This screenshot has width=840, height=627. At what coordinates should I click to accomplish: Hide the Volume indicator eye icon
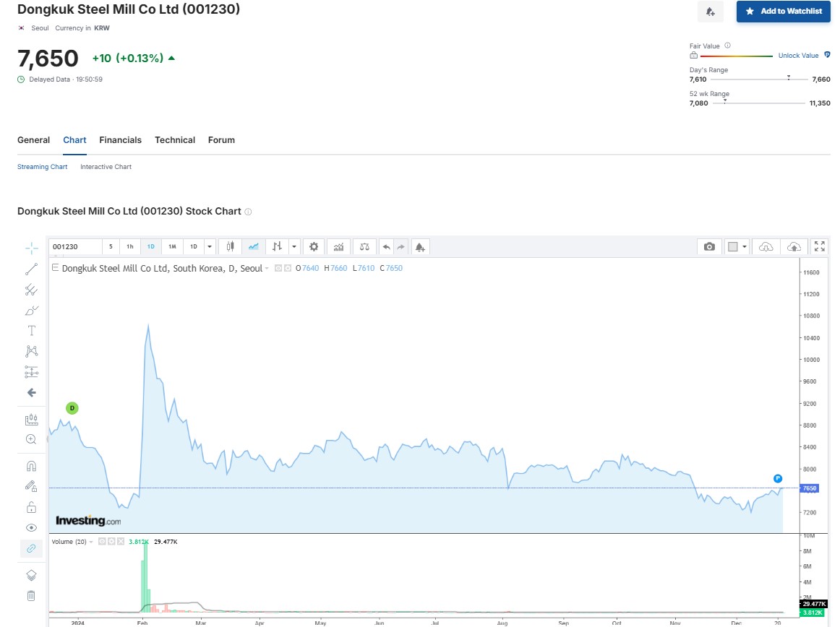(x=102, y=542)
